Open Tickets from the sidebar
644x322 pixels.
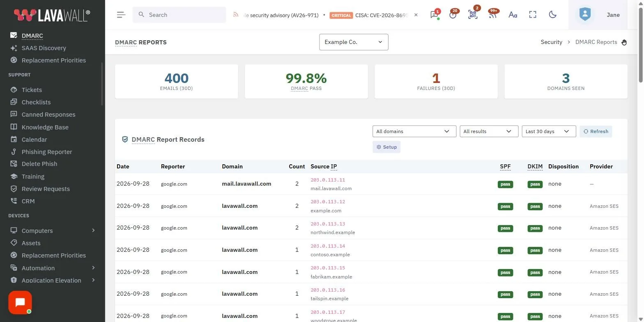[32, 90]
